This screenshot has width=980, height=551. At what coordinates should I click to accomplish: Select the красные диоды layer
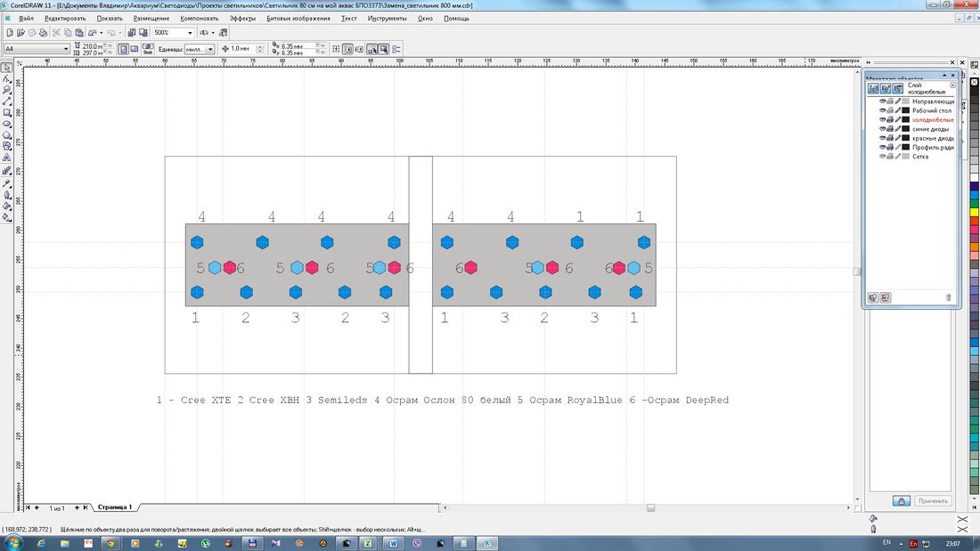933,138
